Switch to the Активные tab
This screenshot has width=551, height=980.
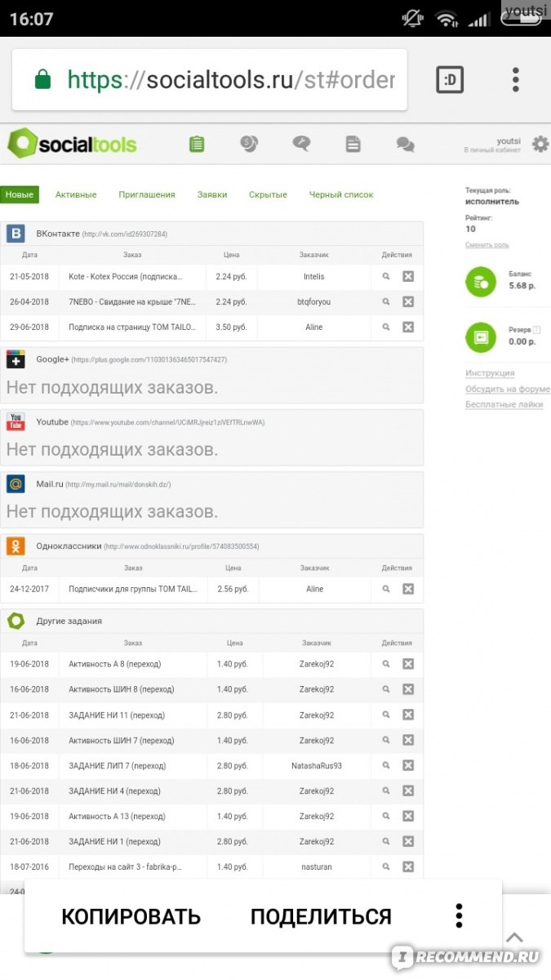tap(76, 194)
